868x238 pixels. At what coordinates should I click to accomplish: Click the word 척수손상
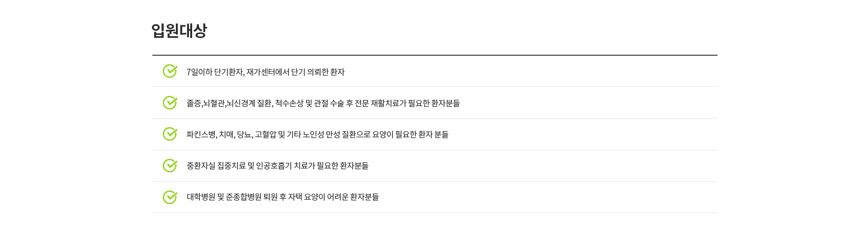pos(289,103)
